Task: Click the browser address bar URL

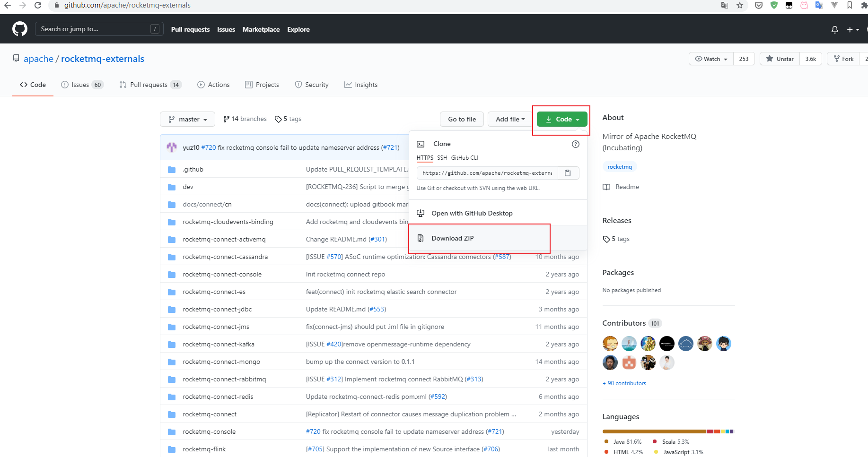Action: 127,5
